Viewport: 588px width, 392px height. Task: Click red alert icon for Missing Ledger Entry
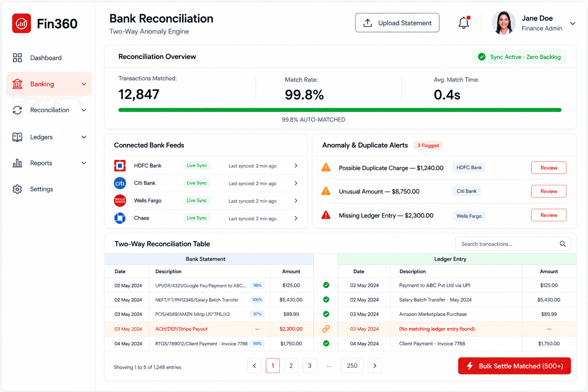point(326,215)
